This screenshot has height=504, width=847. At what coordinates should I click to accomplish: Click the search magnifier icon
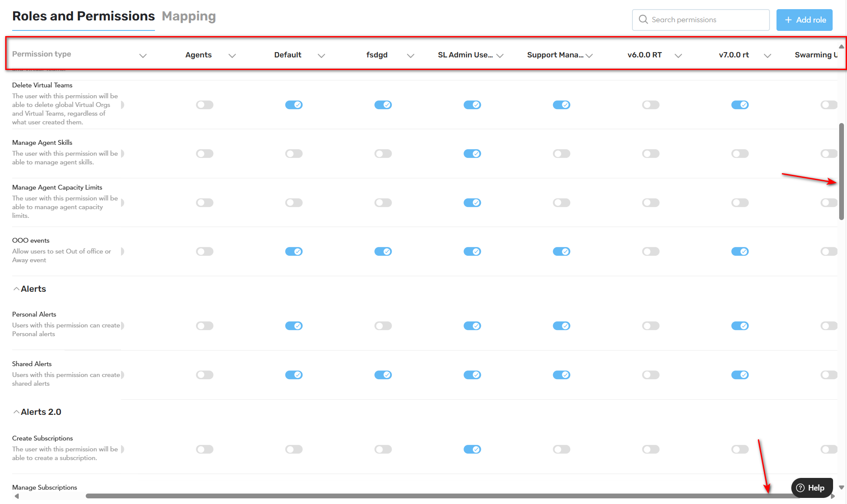point(643,20)
